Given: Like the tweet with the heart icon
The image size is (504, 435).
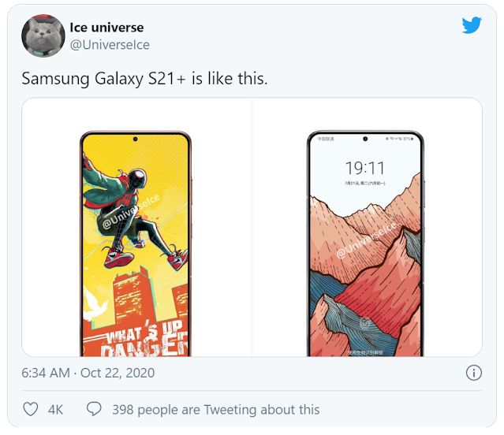Looking at the screenshot, I should (x=31, y=409).
